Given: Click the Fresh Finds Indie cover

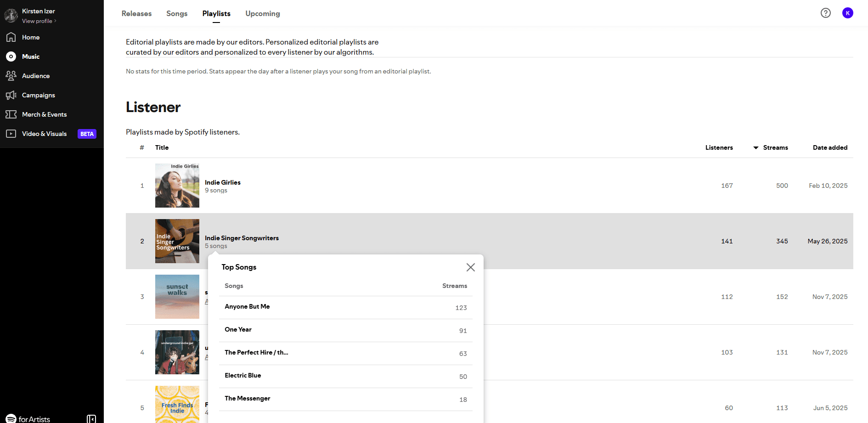Looking at the screenshot, I should coord(177,404).
